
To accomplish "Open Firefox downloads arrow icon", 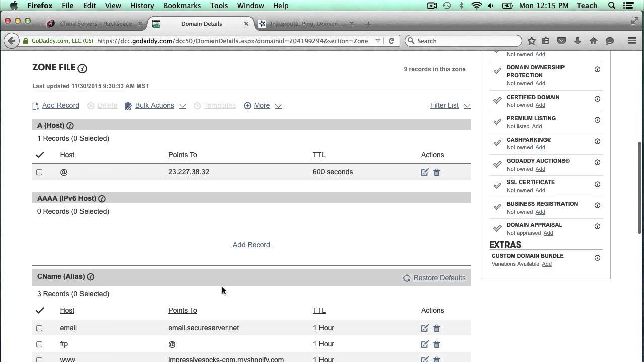I will (x=578, y=41).
